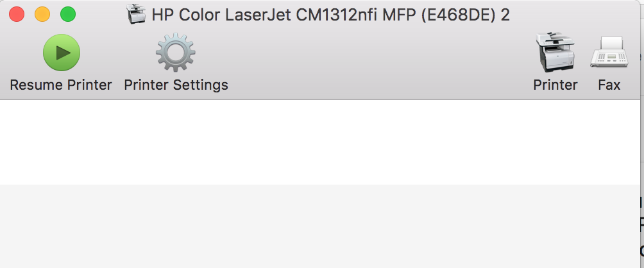Click the HP Color LaserJet window title text
Screen dimensions: 644x268
(x=330, y=14)
